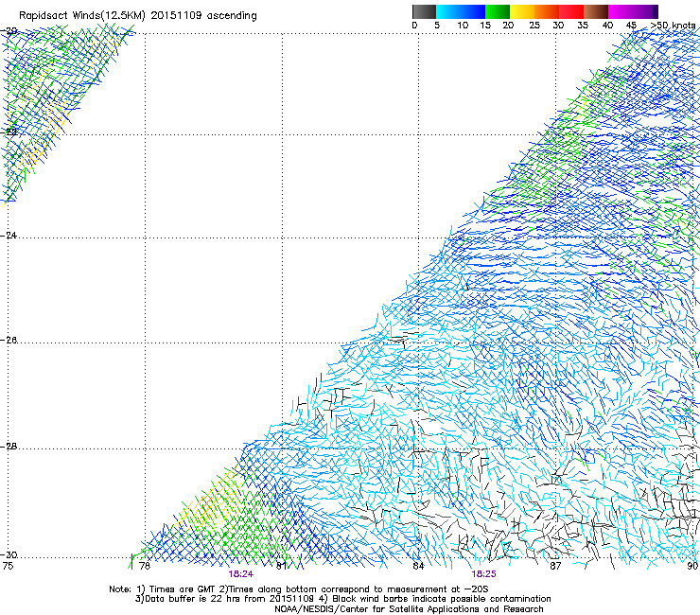
Task: Click the NOAA/NESDIS credit line
Action: click(409, 609)
